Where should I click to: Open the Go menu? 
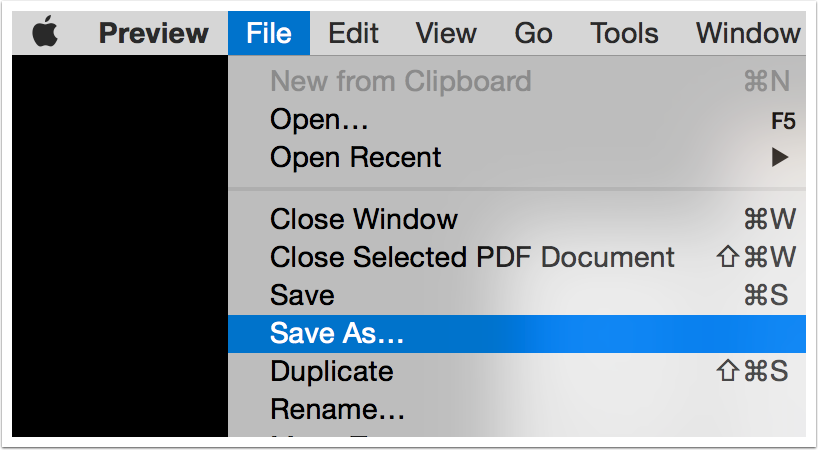click(x=533, y=34)
